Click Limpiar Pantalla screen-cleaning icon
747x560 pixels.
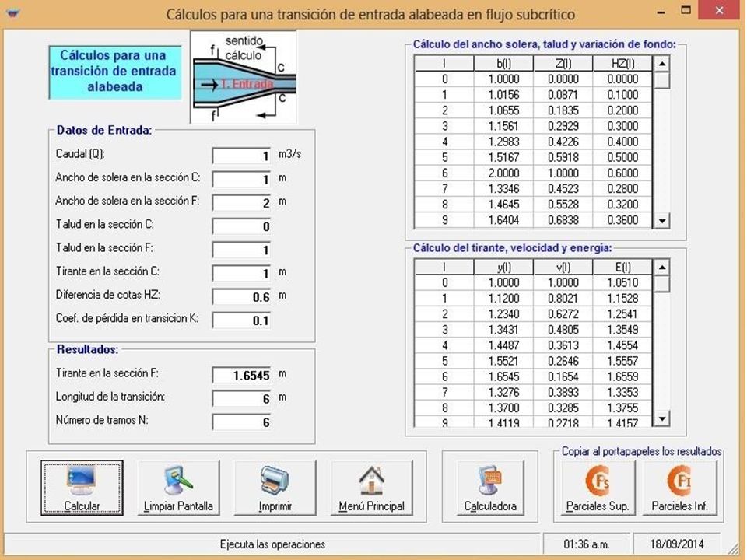point(178,488)
